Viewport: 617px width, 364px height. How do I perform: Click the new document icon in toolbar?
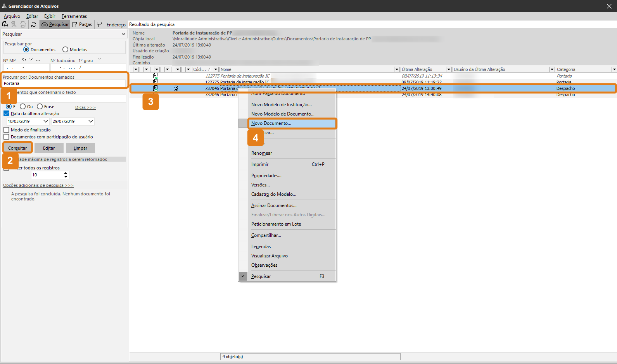pyautogui.click(x=5, y=24)
